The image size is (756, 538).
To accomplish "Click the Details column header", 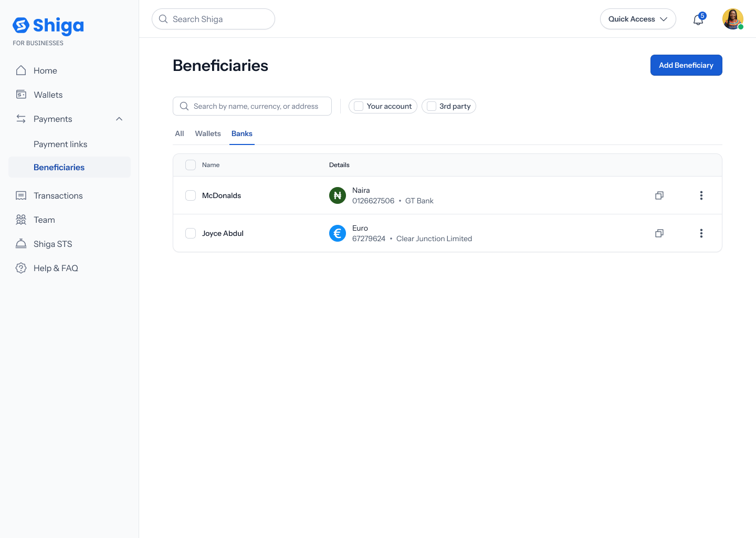I will [x=339, y=165].
